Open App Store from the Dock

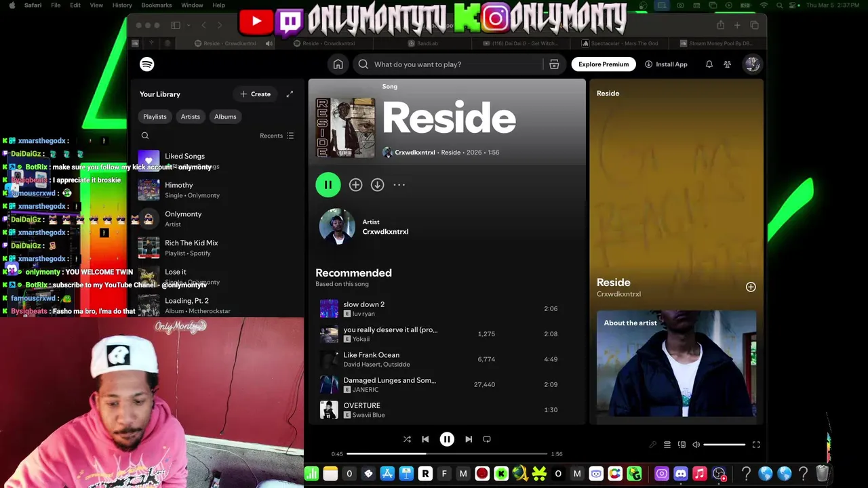pyautogui.click(x=387, y=474)
